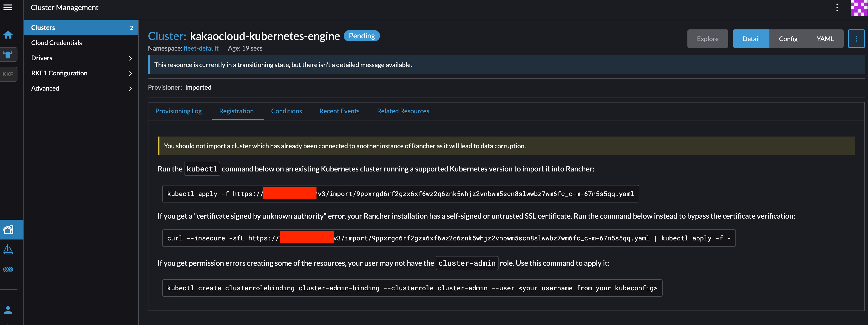The image size is (868, 325).
Task: Open the local cluster cow-head icon
Action: pos(8,54)
